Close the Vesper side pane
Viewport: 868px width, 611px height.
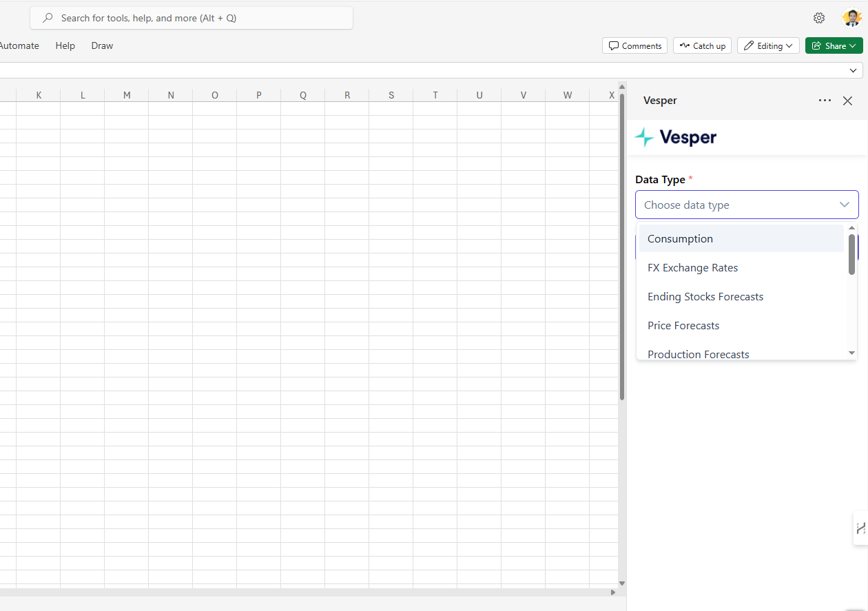click(847, 101)
